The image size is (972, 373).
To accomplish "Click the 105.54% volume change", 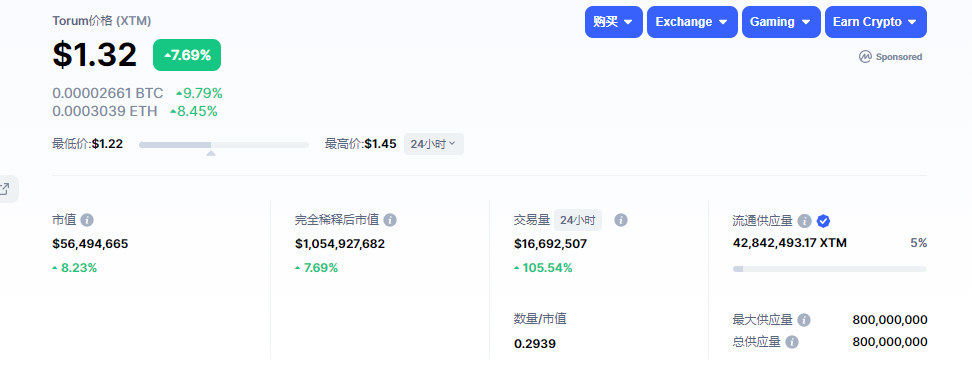I will tap(543, 268).
